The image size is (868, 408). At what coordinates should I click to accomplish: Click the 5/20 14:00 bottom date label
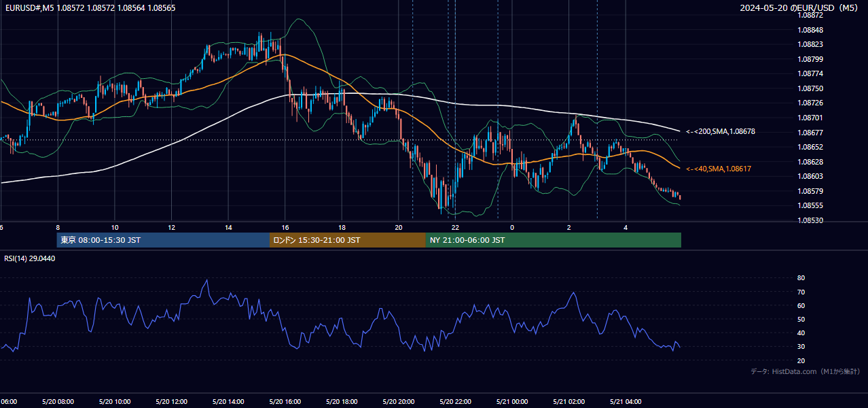click(228, 402)
